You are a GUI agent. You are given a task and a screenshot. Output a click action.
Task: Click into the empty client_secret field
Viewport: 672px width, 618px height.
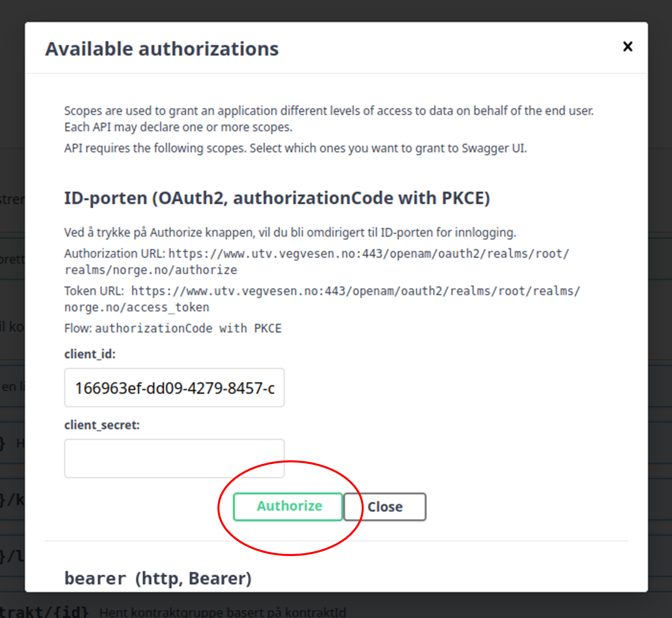(174, 458)
